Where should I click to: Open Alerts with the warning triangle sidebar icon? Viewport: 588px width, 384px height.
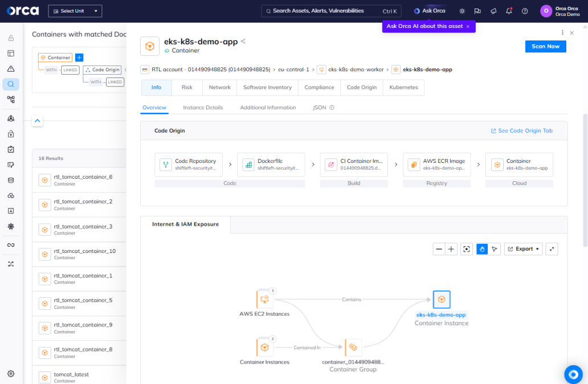click(x=11, y=67)
